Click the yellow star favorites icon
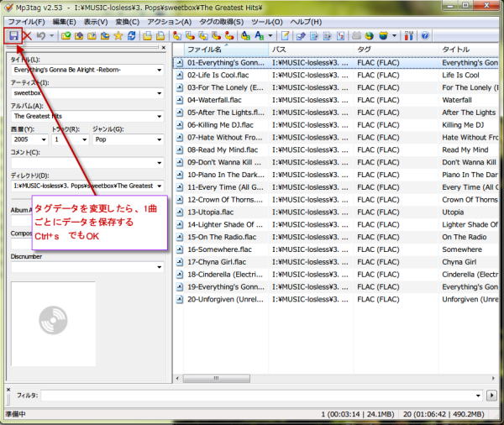504x425 pixels. [118, 36]
